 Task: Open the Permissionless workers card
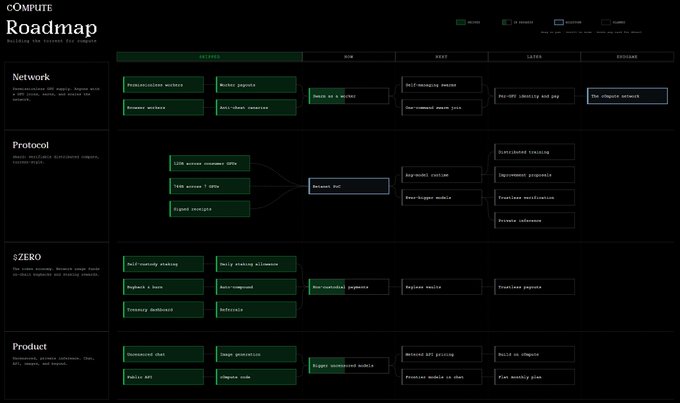point(163,85)
